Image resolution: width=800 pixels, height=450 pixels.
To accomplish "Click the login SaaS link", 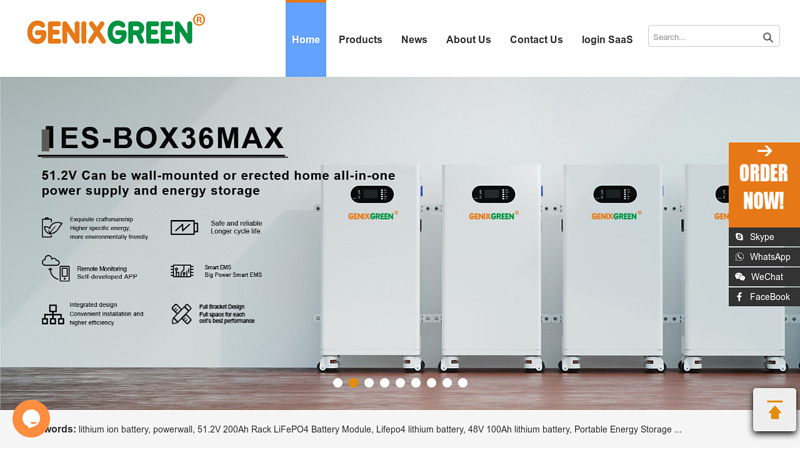I will [x=607, y=39].
